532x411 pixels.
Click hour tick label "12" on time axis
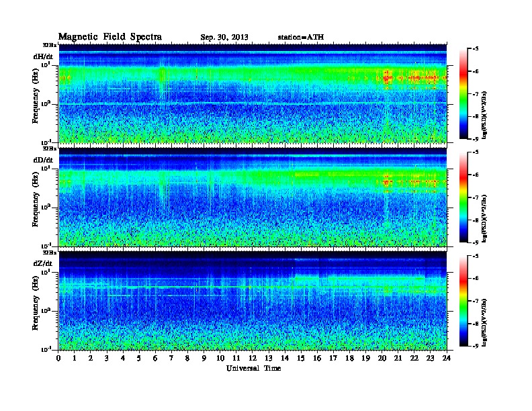point(253,358)
